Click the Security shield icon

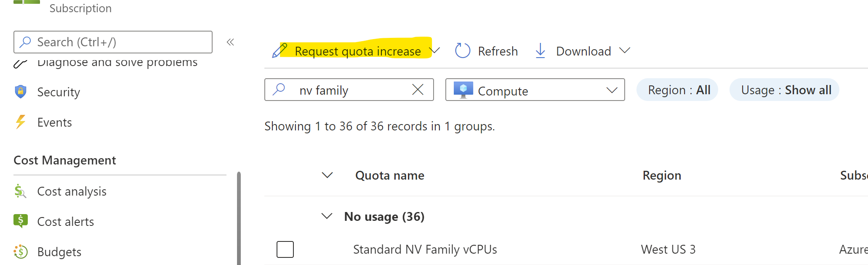point(21,92)
